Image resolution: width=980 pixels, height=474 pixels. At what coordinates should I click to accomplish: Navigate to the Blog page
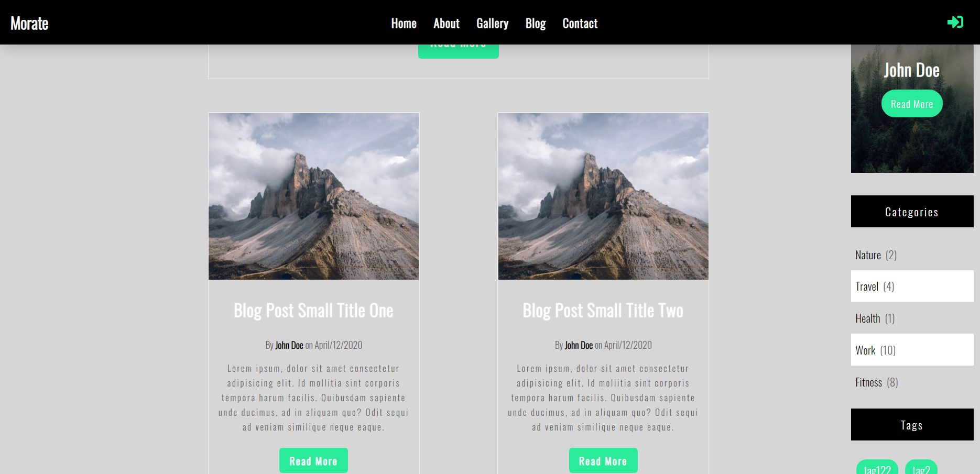point(535,24)
